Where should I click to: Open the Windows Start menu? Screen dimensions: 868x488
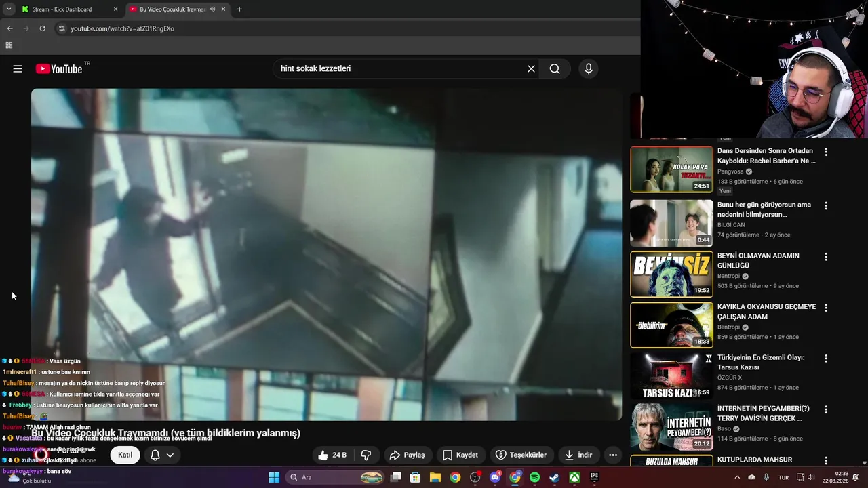pos(274,477)
